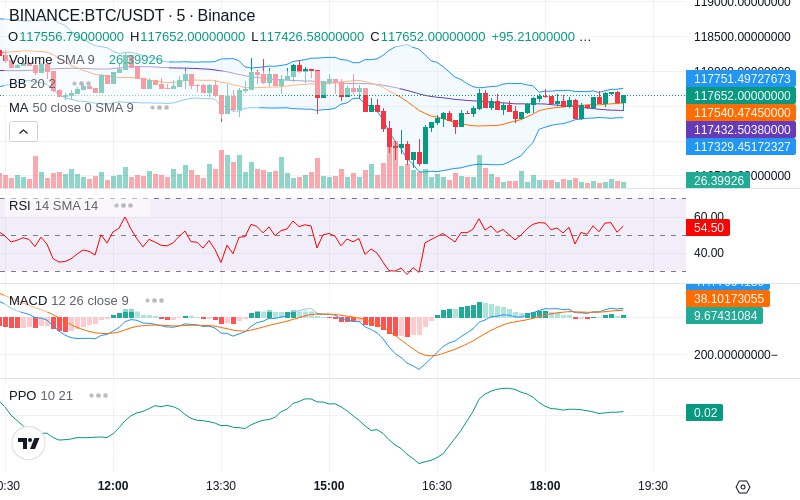Click the ellipsis after the +95.21 change value

click(585, 37)
